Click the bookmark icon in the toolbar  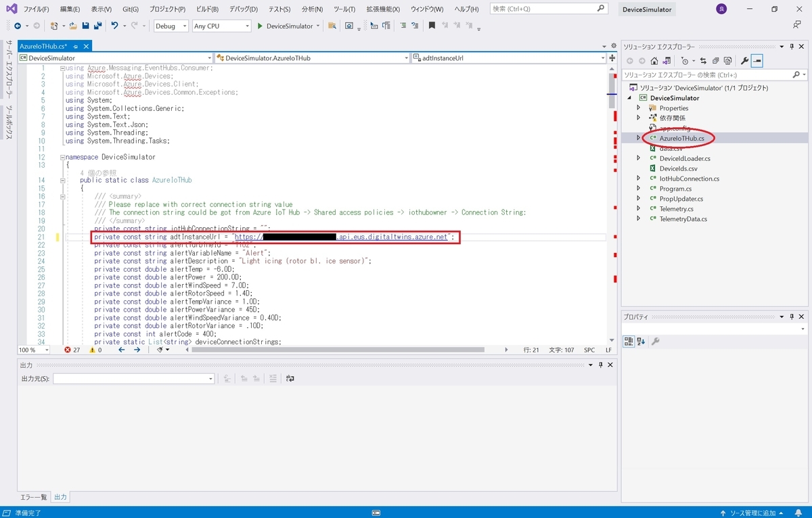coord(432,26)
